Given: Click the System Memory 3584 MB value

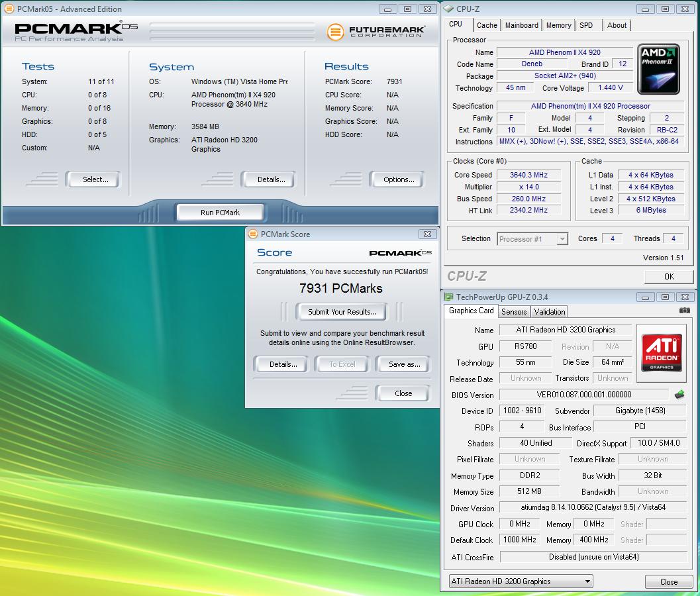Looking at the screenshot, I should pyautogui.click(x=205, y=126).
